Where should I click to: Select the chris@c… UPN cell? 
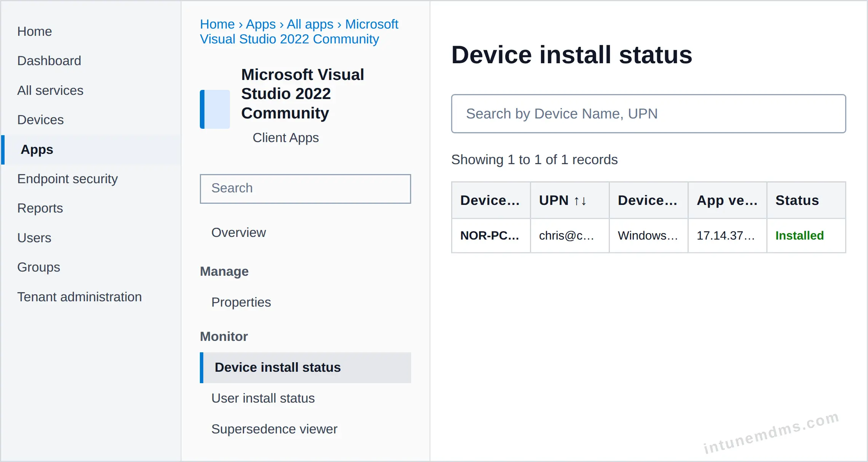(x=570, y=235)
